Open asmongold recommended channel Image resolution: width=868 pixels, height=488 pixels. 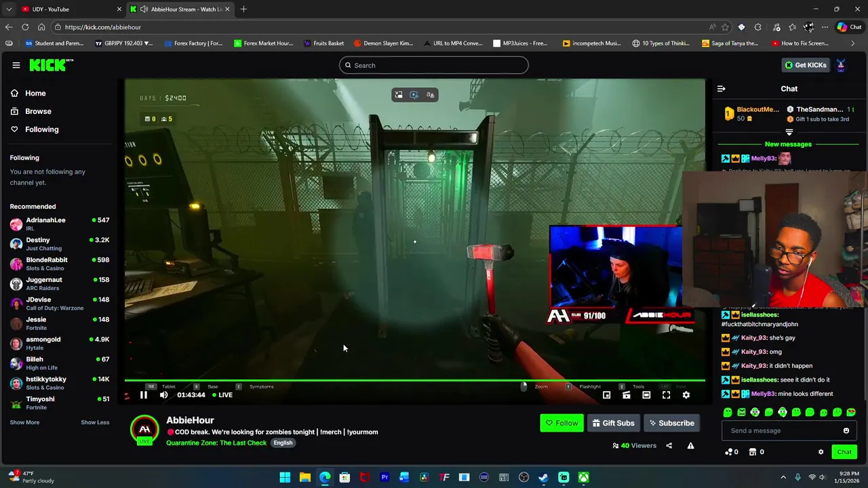(x=60, y=343)
